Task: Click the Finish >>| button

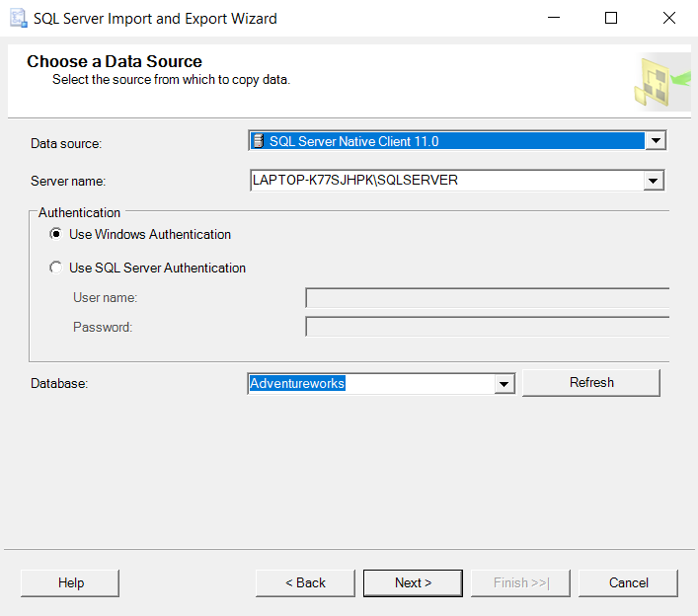Action: tap(521, 582)
